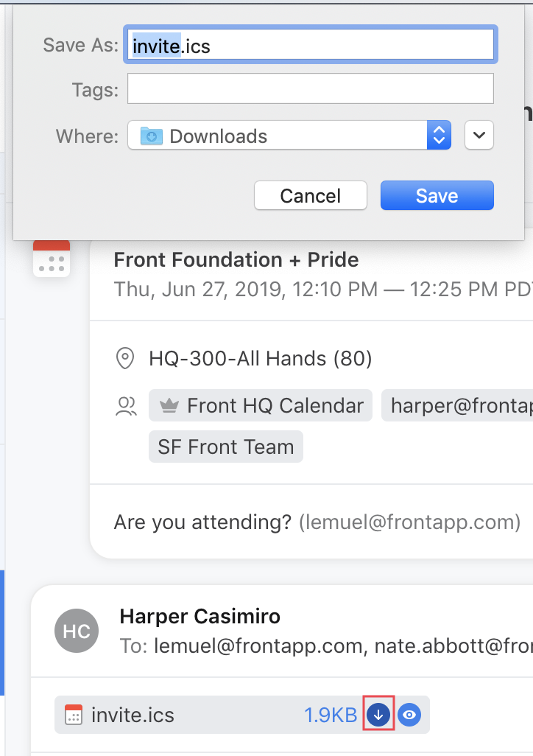Select the harper@frontapp attendee chip
Image resolution: width=533 pixels, height=756 pixels.
tap(457, 405)
